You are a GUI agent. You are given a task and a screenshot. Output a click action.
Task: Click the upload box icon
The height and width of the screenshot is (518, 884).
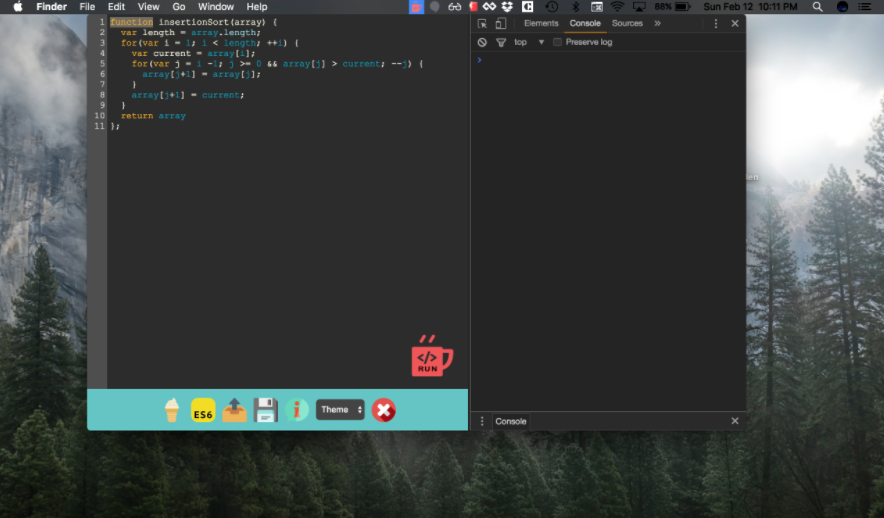tap(235, 410)
